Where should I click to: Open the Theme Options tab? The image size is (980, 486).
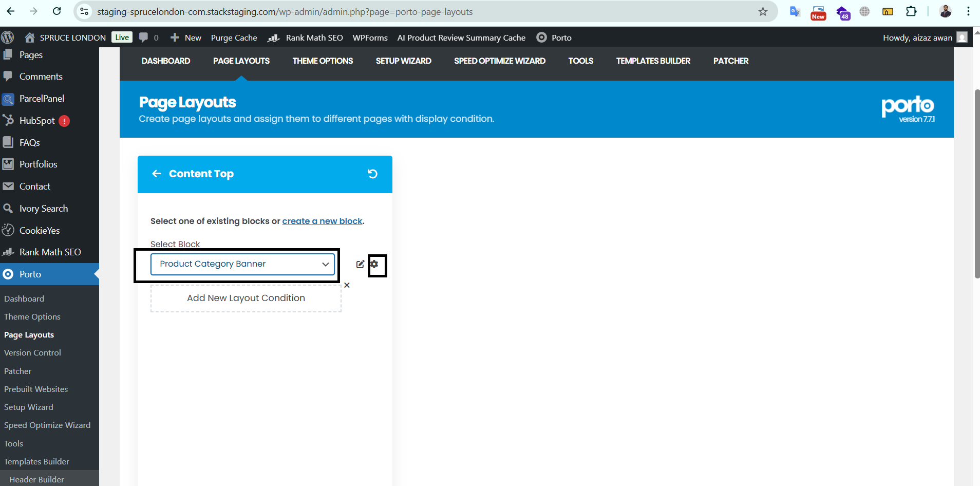click(323, 61)
